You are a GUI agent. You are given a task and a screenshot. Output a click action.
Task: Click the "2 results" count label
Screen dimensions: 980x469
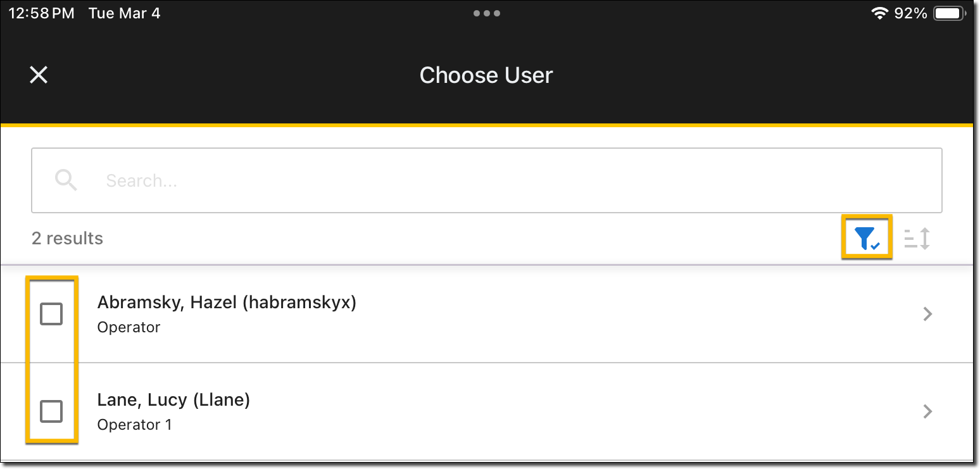(x=67, y=239)
